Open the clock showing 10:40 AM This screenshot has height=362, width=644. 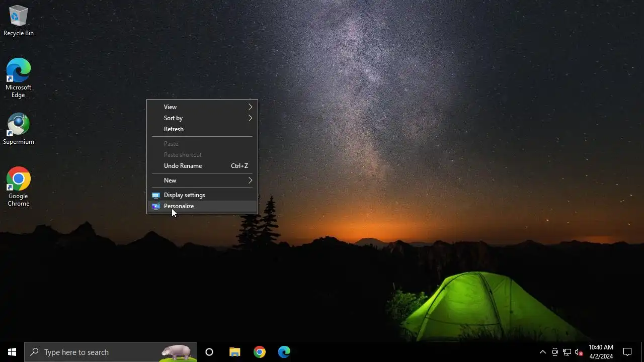tap(601, 352)
